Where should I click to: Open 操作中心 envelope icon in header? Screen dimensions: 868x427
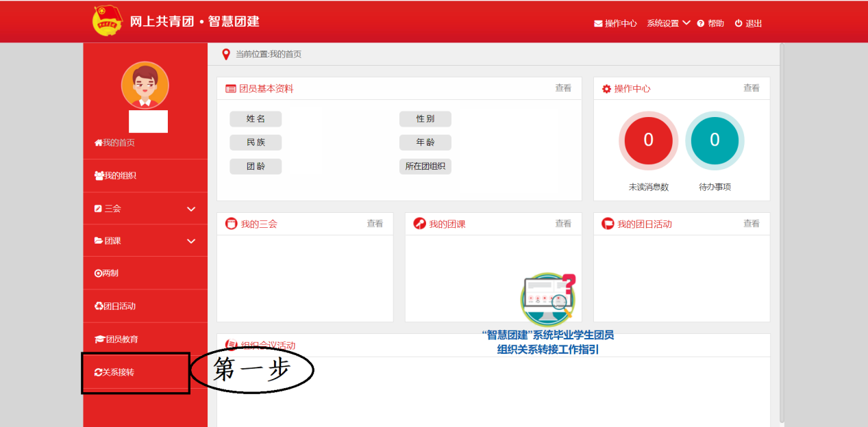click(598, 23)
